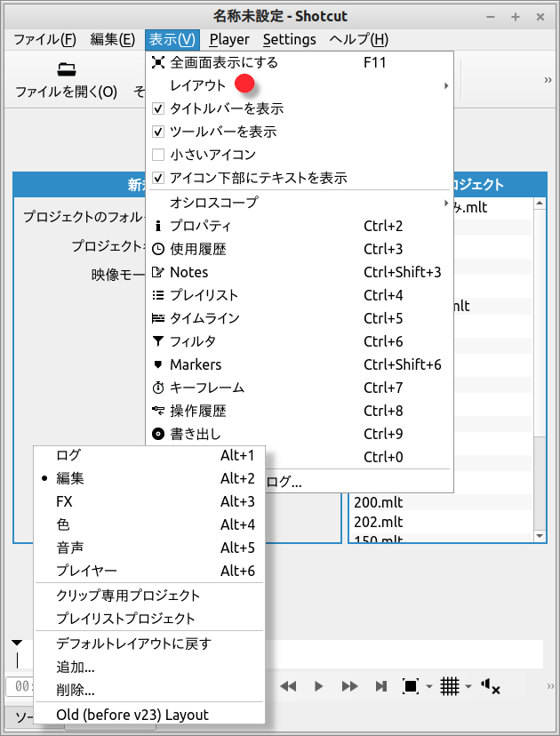Image resolution: width=560 pixels, height=736 pixels.
Task: Click the Open File folder icon
Action: [66, 69]
